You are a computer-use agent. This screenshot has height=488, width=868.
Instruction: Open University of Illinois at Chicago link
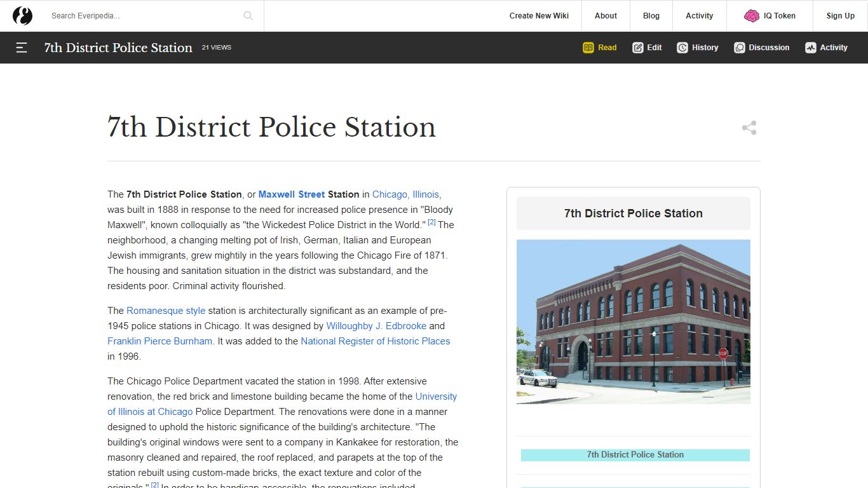pyautogui.click(x=282, y=404)
